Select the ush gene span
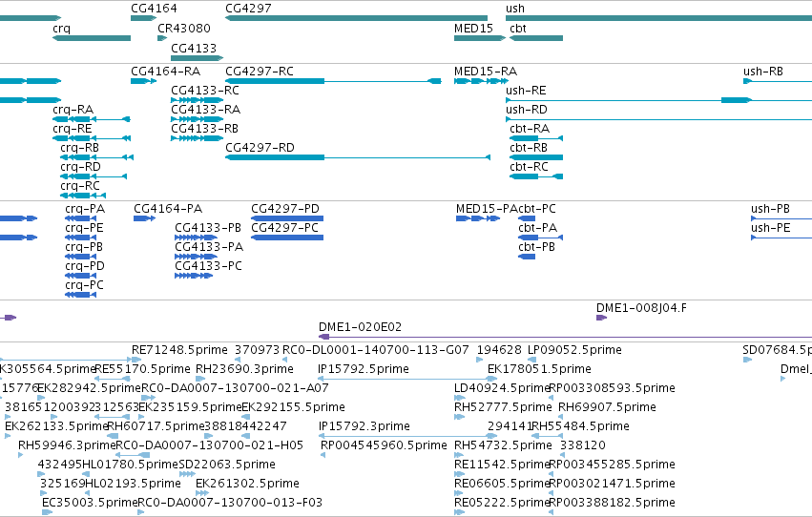This screenshot has width=812, height=517. (x=658, y=18)
